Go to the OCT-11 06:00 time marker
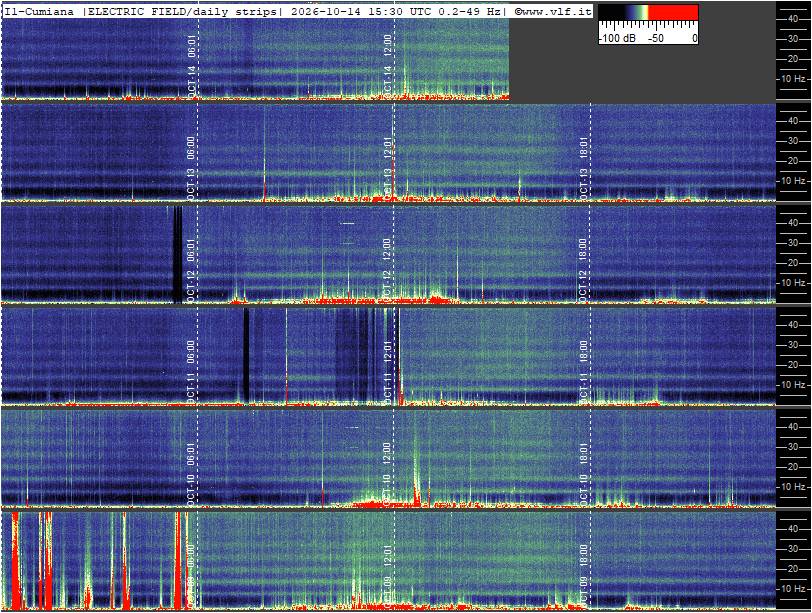The width and height of the screenshot is (812, 613). (x=192, y=372)
